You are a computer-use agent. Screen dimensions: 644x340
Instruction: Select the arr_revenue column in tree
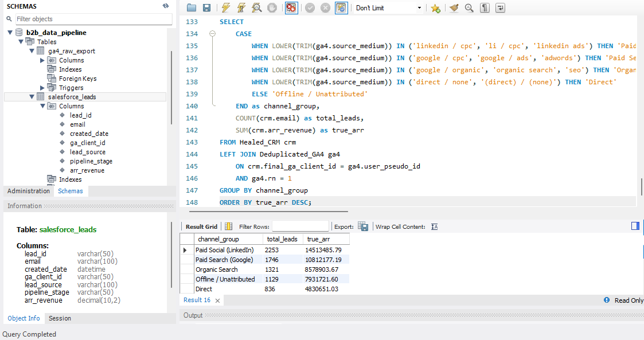click(x=87, y=170)
